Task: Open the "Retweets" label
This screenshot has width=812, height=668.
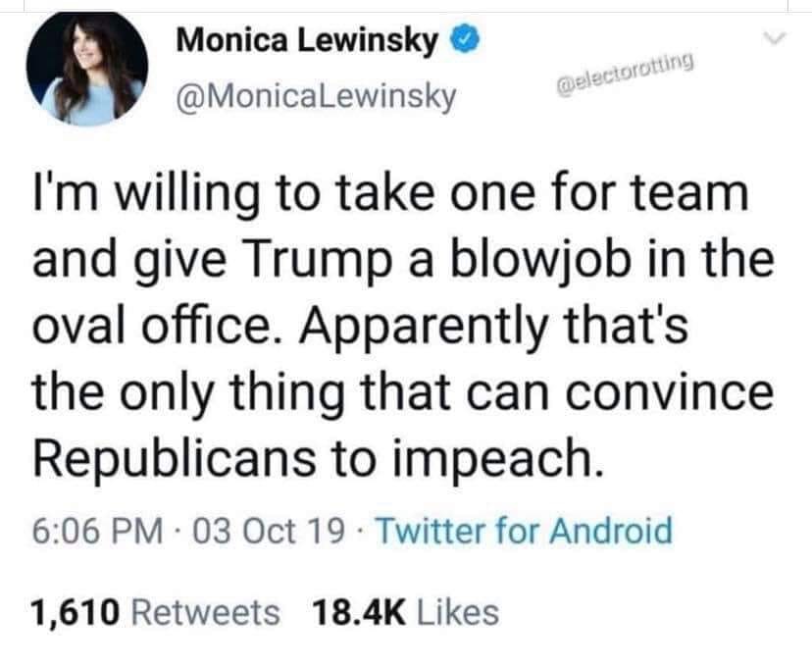Action: pos(205,612)
